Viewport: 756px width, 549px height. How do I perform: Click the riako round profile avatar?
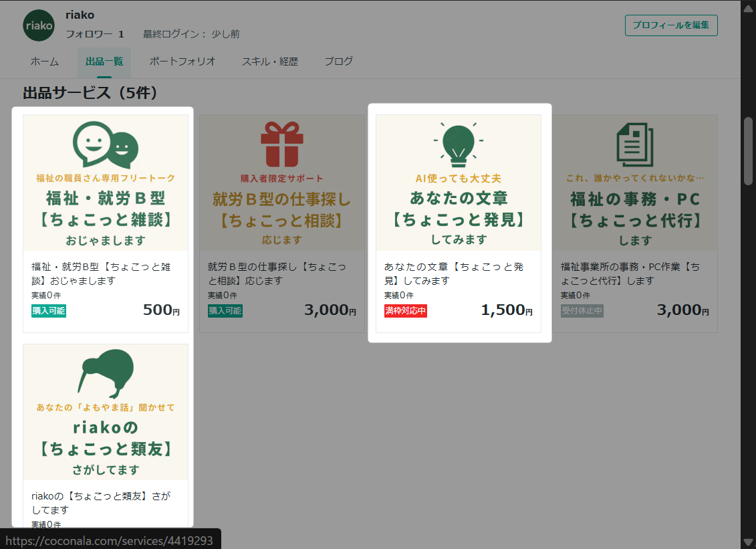tap(39, 25)
